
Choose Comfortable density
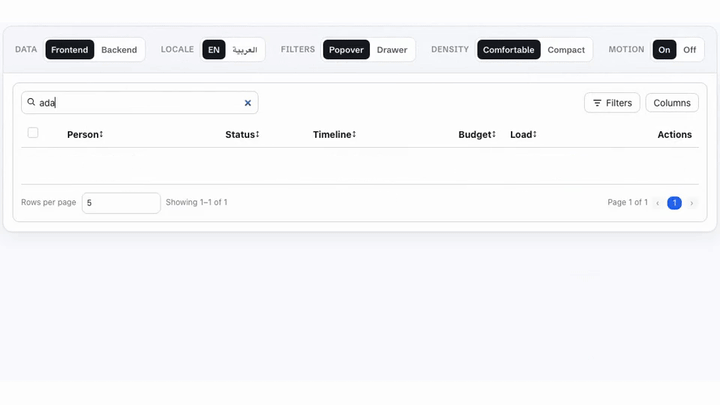click(x=508, y=50)
